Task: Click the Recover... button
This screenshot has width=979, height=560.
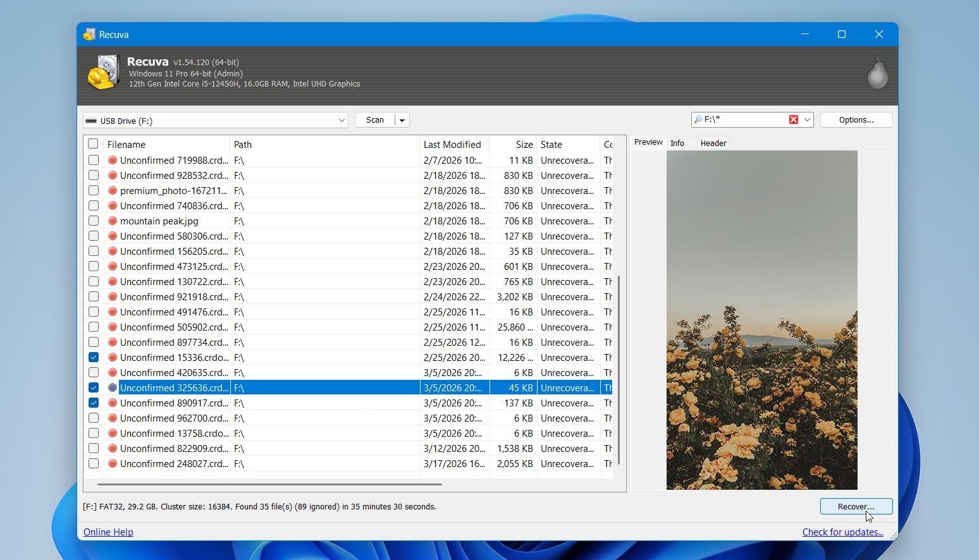Action: [x=856, y=506]
